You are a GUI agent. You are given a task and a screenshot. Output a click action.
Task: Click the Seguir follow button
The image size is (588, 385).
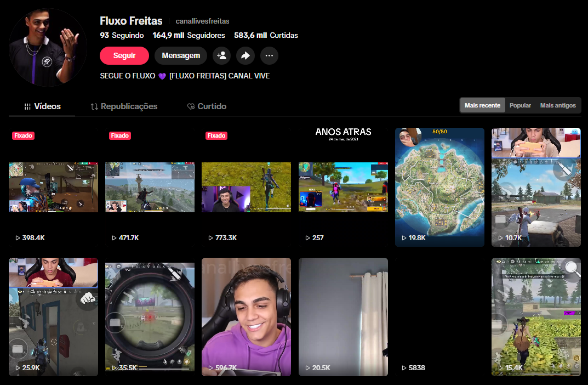[124, 55]
